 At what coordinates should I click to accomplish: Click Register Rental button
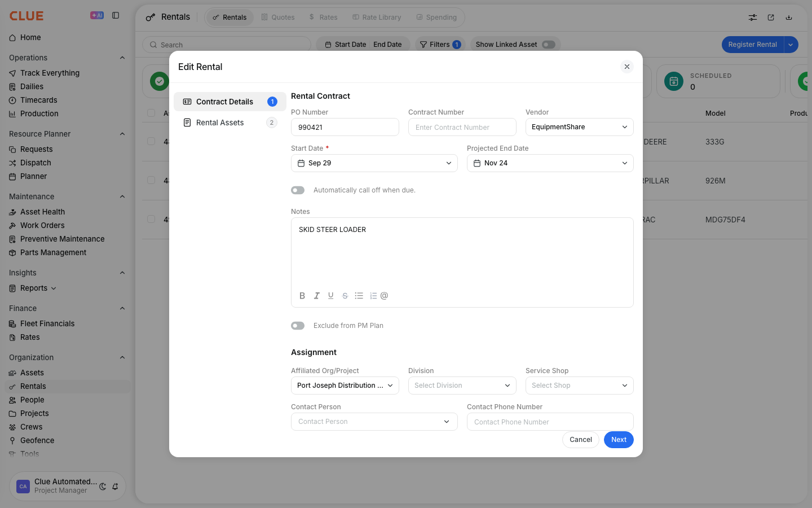click(x=753, y=45)
